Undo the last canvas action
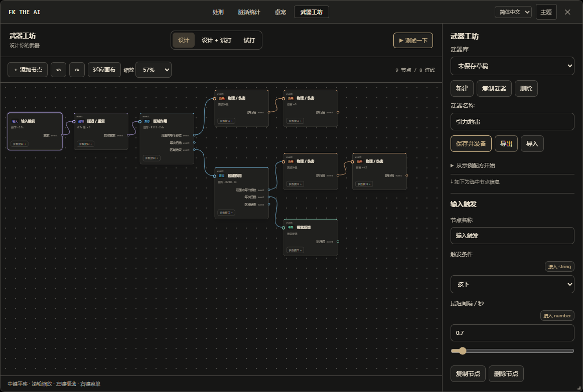The image size is (583, 392). pos(58,70)
